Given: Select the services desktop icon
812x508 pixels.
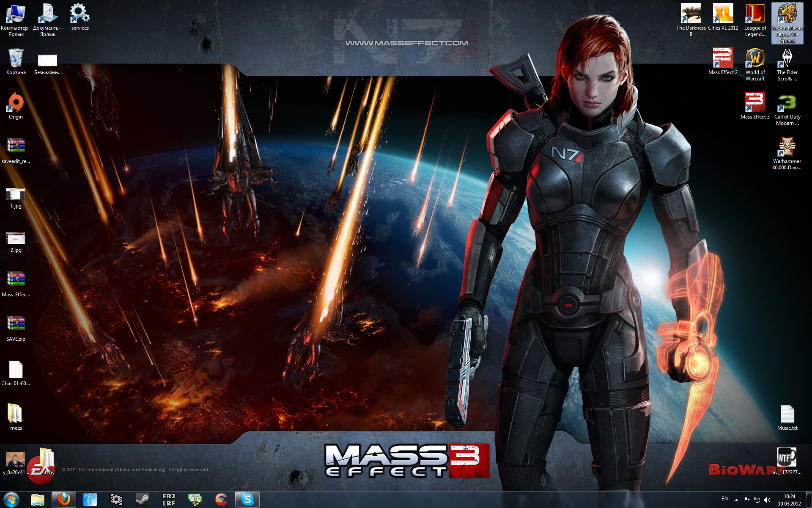Looking at the screenshot, I should coord(80,17).
